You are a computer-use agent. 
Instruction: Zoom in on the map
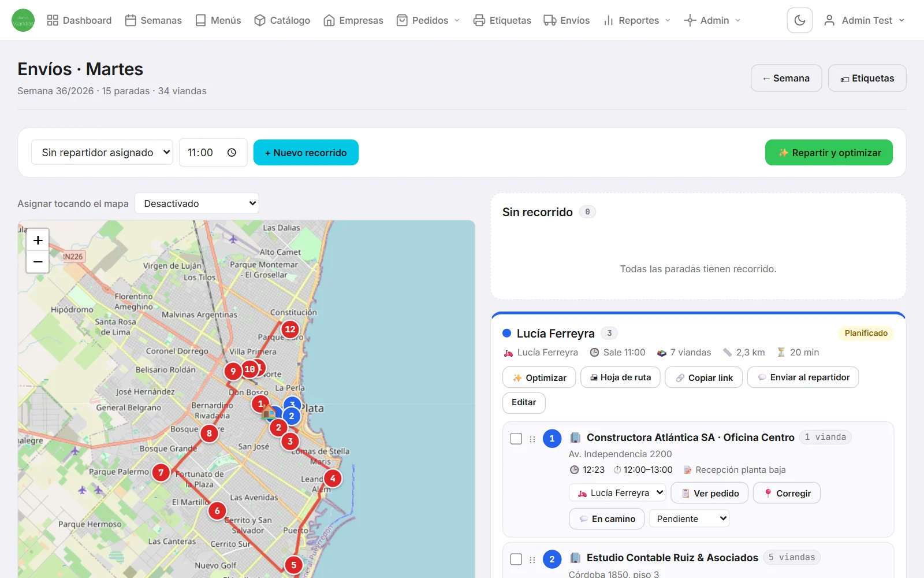38,240
